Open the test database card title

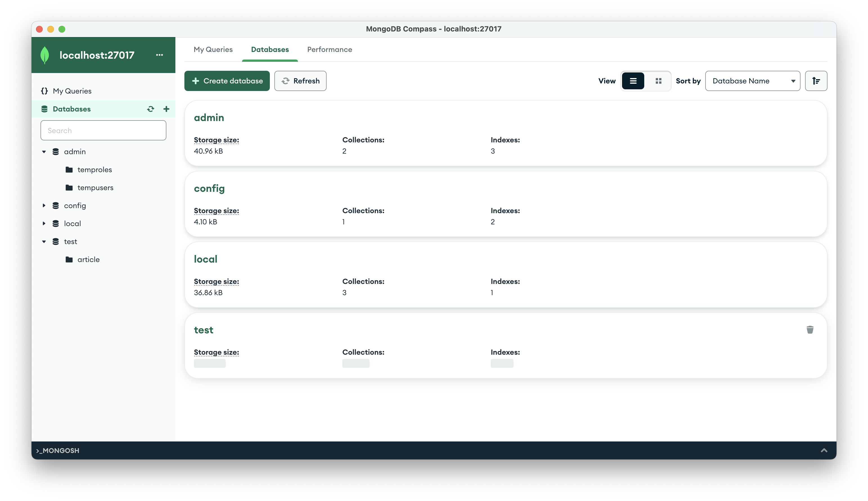(204, 330)
